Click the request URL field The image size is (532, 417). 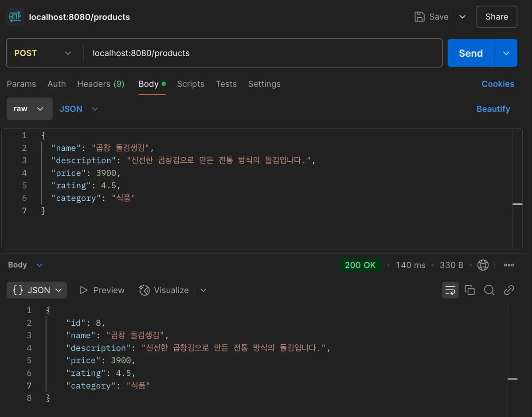click(262, 53)
